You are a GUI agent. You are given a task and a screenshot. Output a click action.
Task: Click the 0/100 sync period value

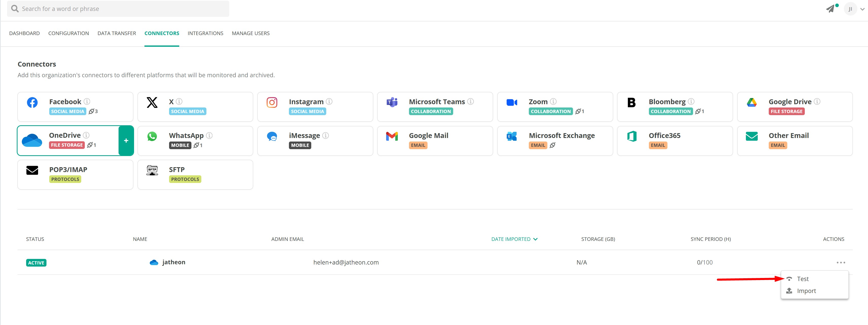click(705, 262)
